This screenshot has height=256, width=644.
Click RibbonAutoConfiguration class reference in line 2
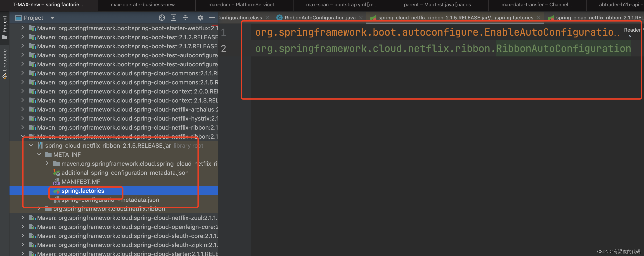[x=563, y=48]
